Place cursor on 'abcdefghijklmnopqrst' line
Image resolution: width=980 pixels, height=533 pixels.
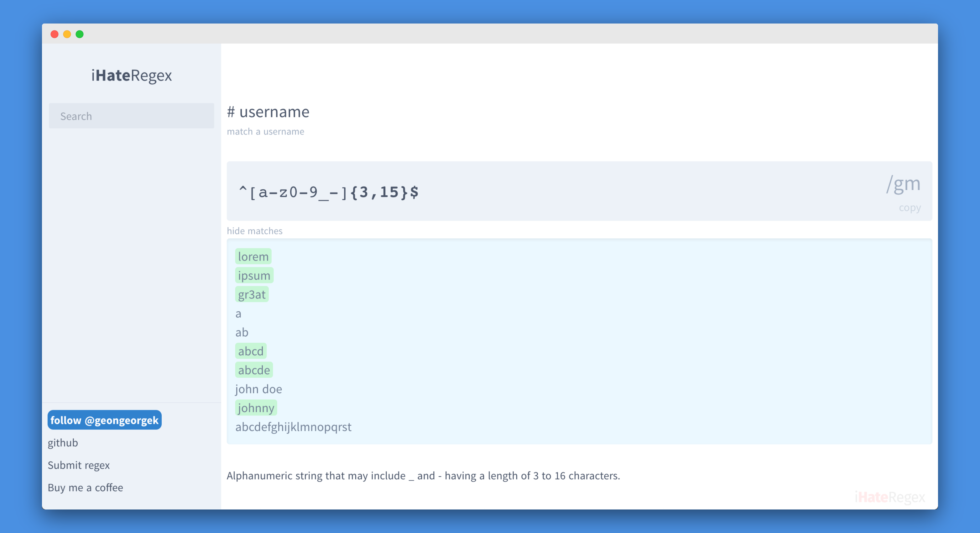(x=293, y=427)
